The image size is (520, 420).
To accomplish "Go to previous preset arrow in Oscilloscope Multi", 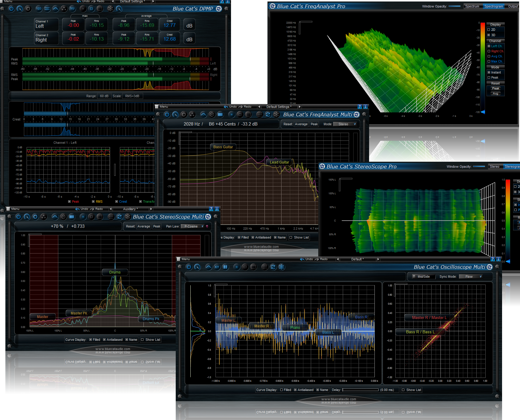I will pyautogui.click(x=338, y=259).
